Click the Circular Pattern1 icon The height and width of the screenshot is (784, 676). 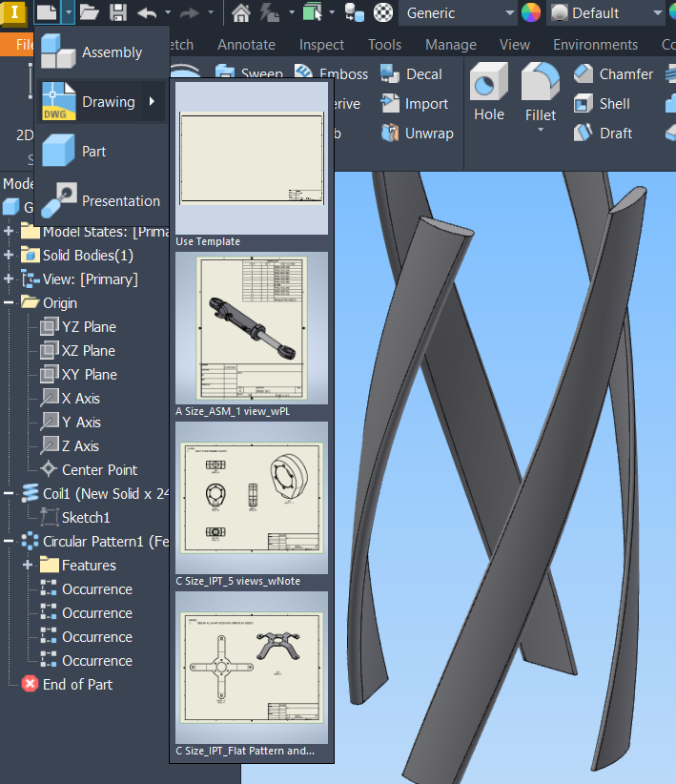(x=30, y=541)
